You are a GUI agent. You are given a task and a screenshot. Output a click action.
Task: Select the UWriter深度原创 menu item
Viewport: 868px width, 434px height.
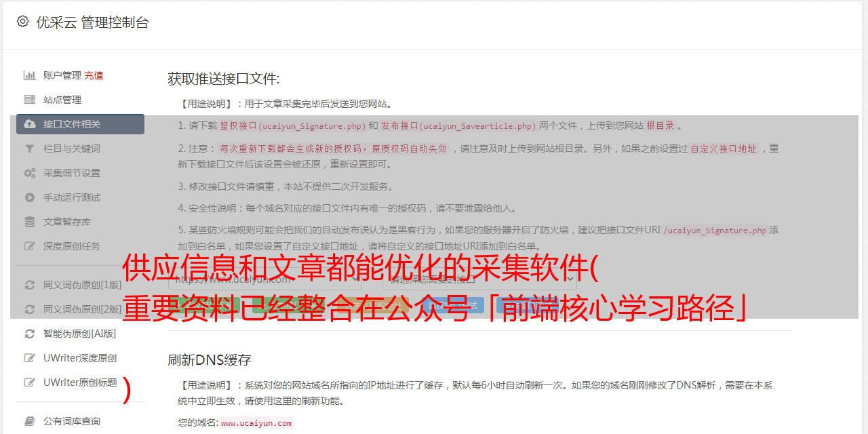tap(80, 358)
